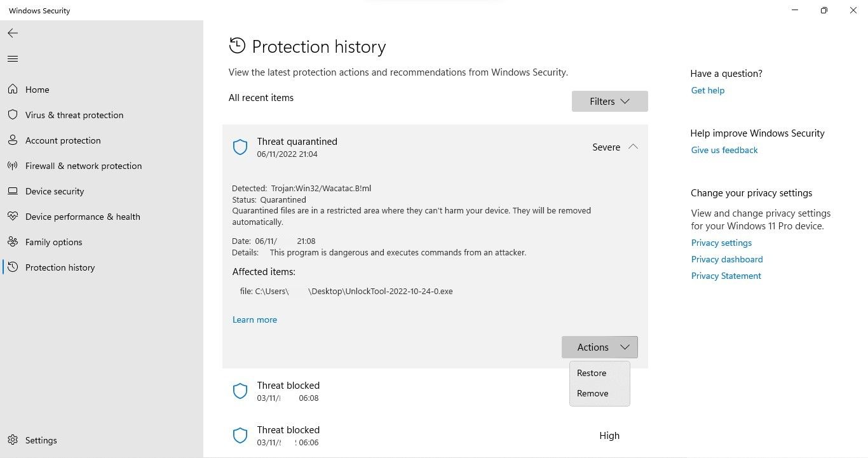868x458 pixels.
Task: Open Virus & threat protection from sidebar
Action: pyautogui.click(x=74, y=115)
